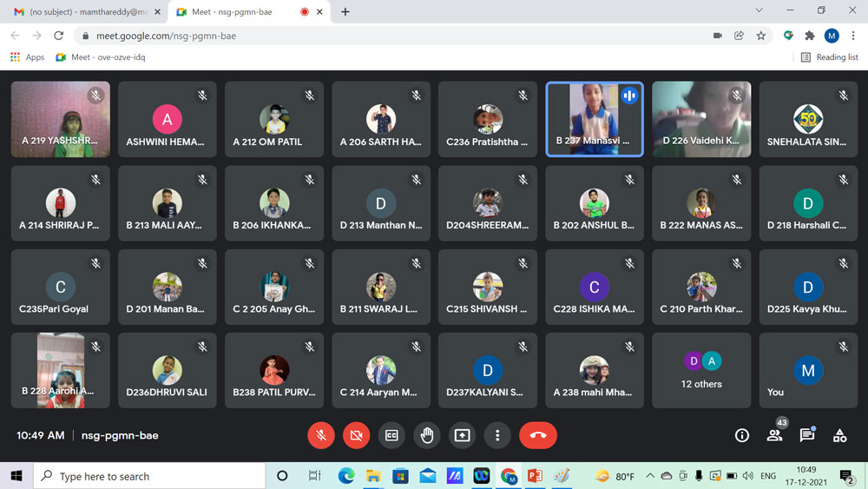Open the Activities panel icon
868x489 pixels.
839,435
